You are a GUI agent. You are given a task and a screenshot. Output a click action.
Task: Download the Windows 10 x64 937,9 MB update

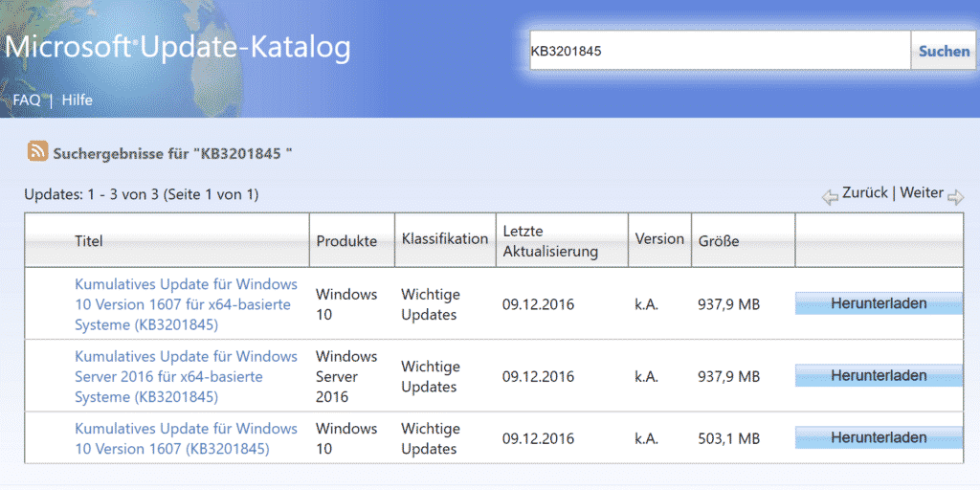[879, 303]
